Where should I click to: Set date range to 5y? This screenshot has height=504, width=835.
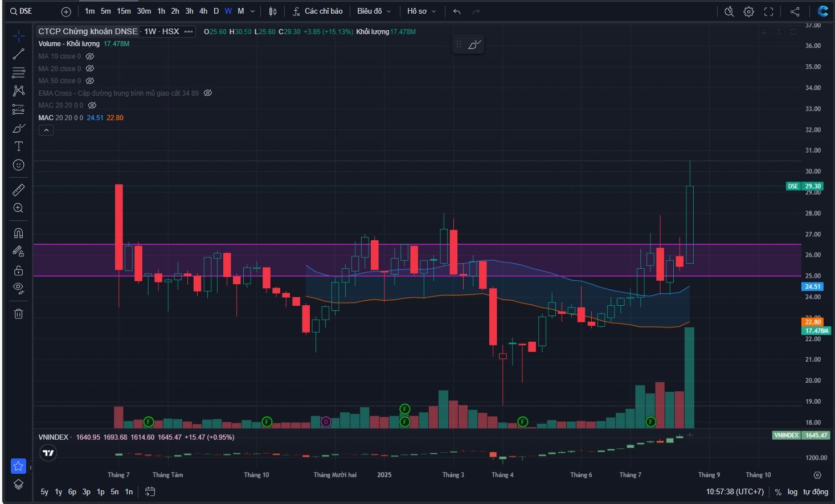44,492
